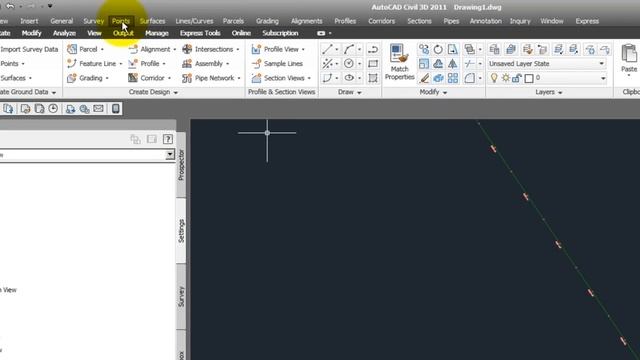Select the Arc draw tool
The height and width of the screenshot is (360, 640).
(349, 49)
